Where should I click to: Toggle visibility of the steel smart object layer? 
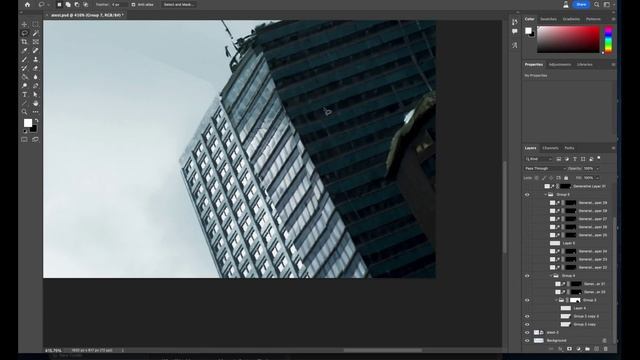coord(527,333)
